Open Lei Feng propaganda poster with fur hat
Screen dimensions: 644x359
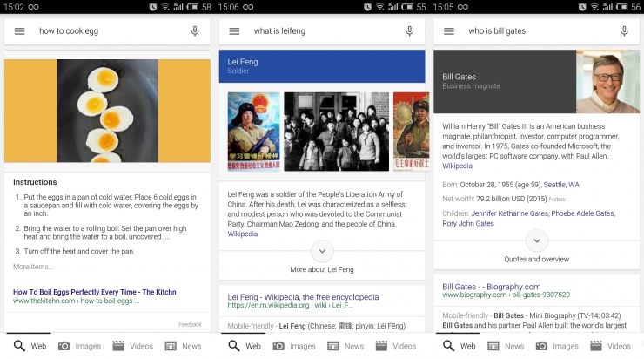(254, 132)
